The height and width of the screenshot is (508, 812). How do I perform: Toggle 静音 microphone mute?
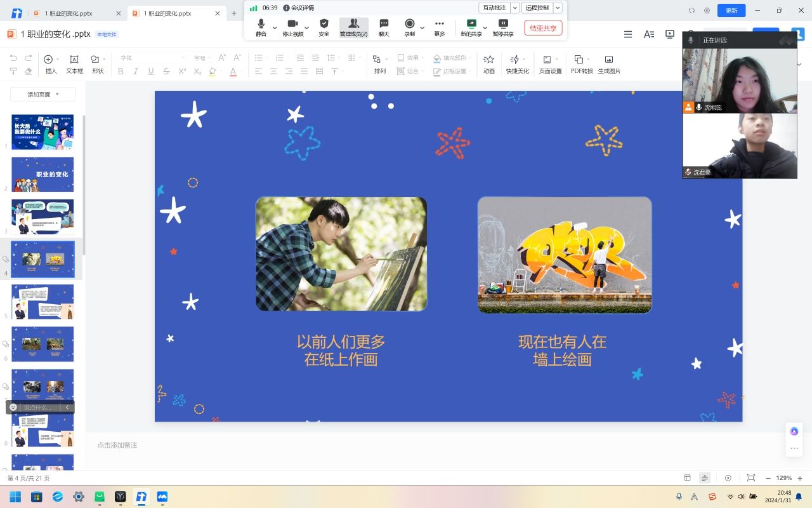[261, 24]
